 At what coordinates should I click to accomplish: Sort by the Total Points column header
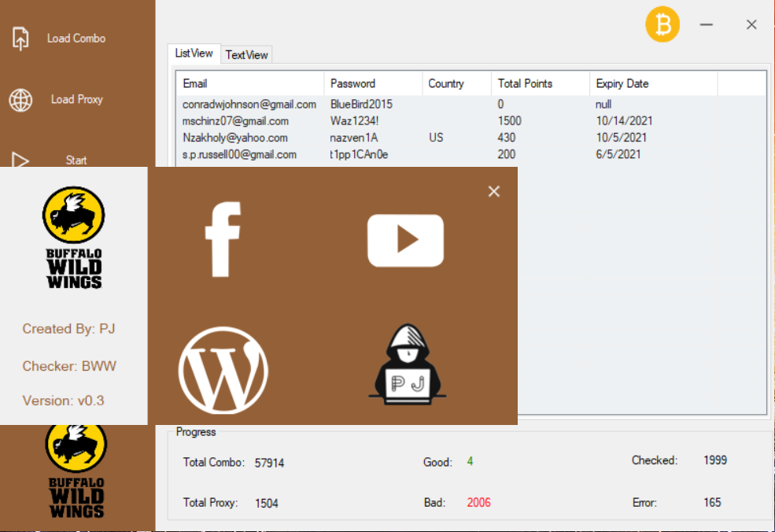click(x=541, y=83)
